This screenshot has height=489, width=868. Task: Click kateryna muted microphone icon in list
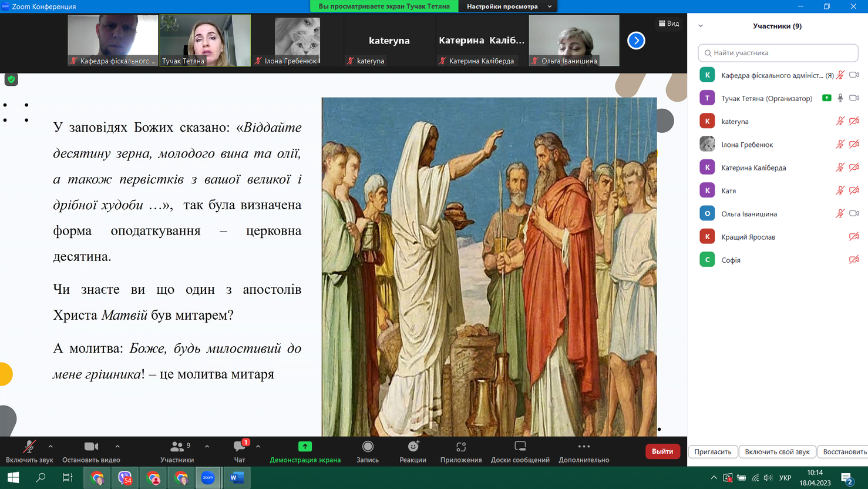[840, 121]
